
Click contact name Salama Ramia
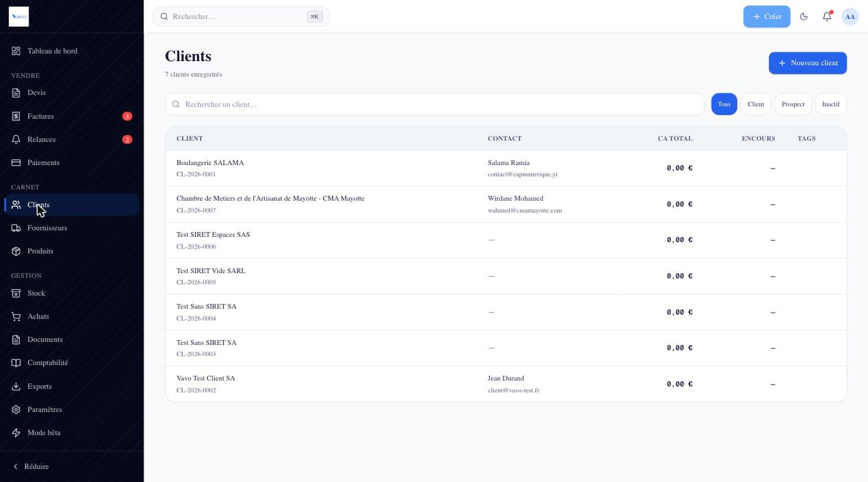pyautogui.click(x=508, y=163)
